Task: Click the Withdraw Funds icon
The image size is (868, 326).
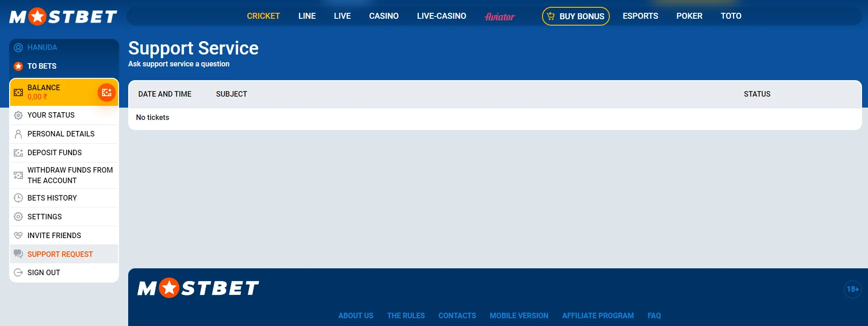Action: (18, 175)
